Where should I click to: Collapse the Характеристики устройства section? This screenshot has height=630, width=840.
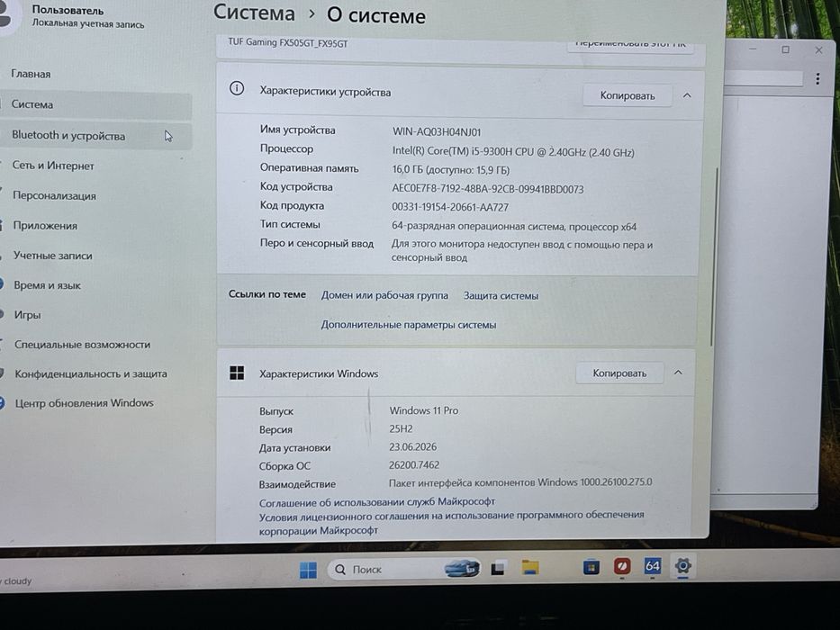point(687,95)
